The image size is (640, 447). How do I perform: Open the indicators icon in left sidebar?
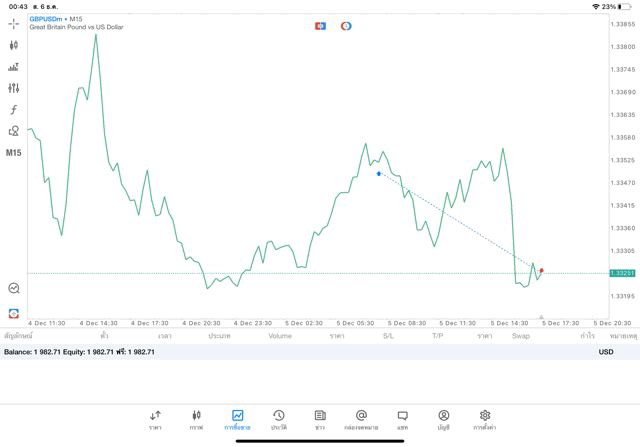(14, 67)
